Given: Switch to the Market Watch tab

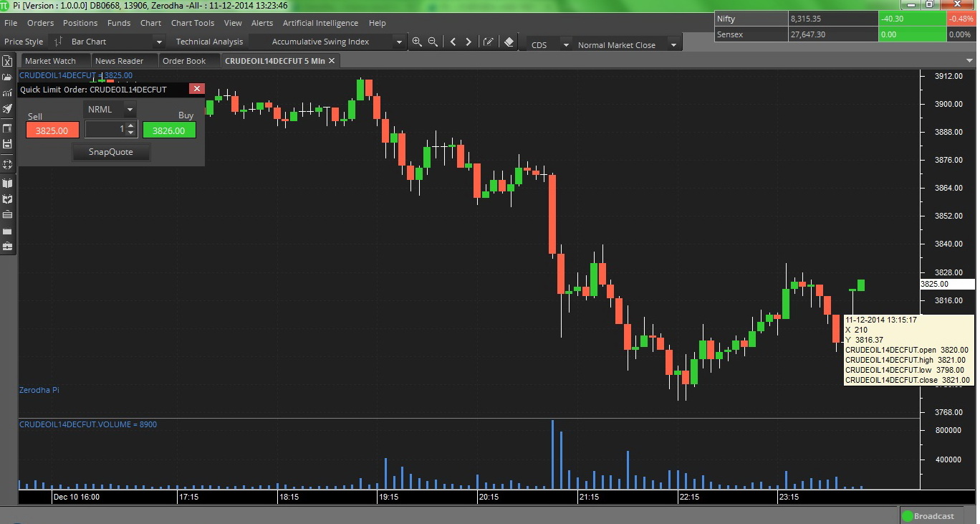Looking at the screenshot, I should [55, 61].
